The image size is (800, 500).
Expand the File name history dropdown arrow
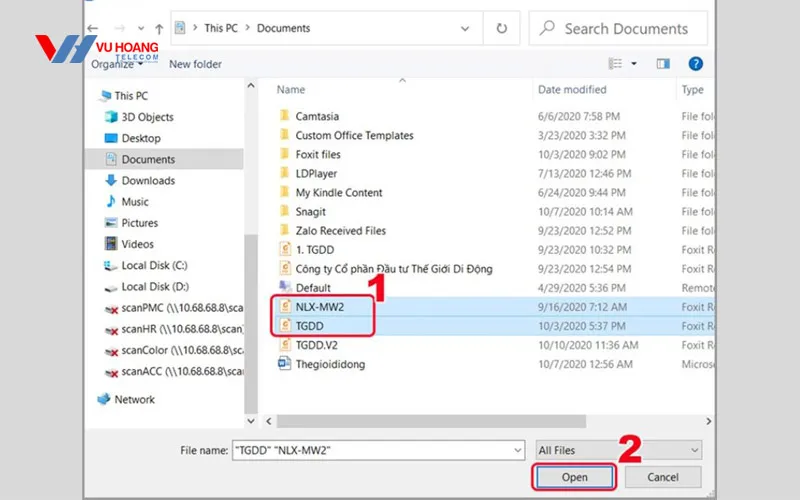tap(515, 450)
